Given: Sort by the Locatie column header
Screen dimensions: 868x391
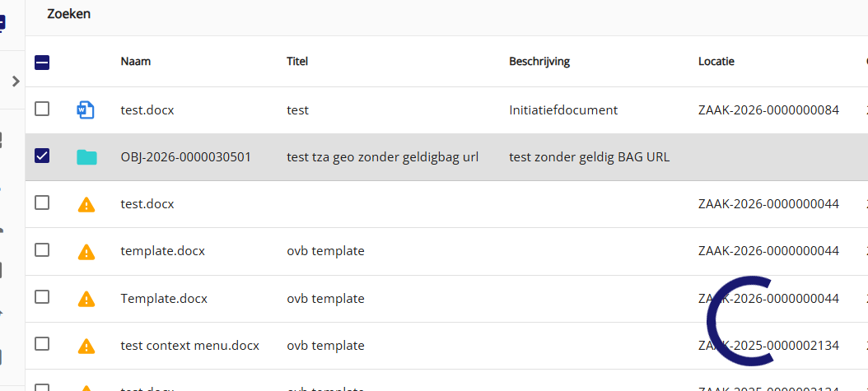Looking at the screenshot, I should click(716, 61).
